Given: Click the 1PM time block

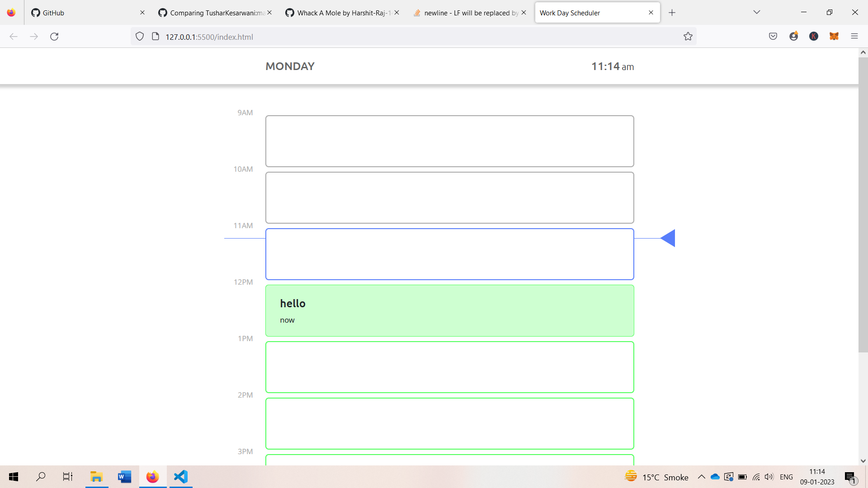Looking at the screenshot, I should 450,367.
